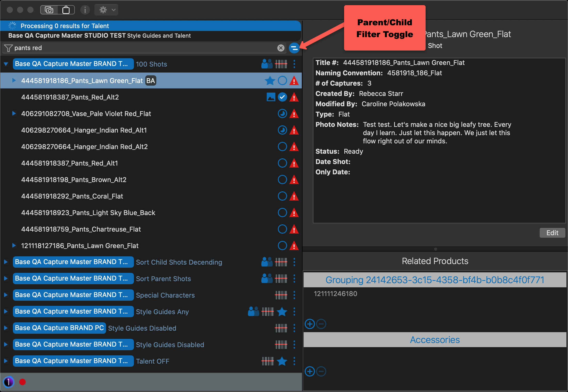Open the three-dot menu for '100 Shots'
This screenshot has height=392, width=568.
tap(294, 64)
